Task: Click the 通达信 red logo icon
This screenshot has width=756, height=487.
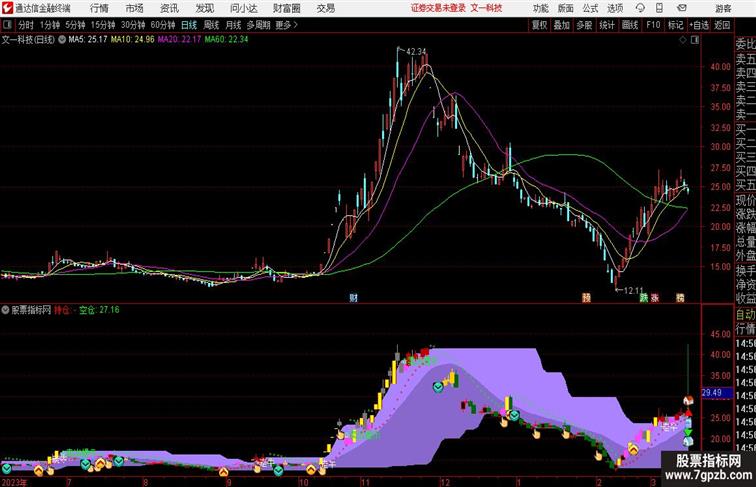Action: coord(7,8)
